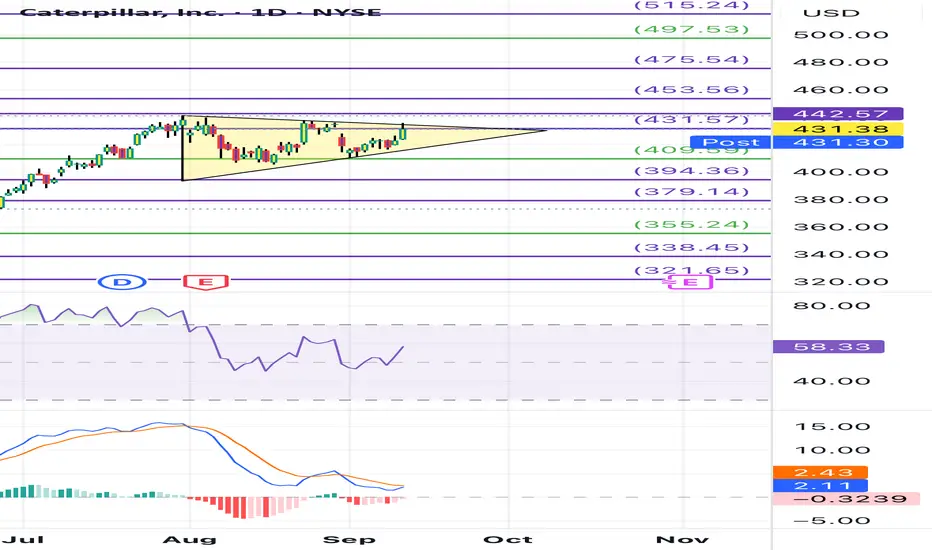Click the (431.57) level label
Image resolution: width=932 pixels, height=550 pixels.
click(691, 120)
